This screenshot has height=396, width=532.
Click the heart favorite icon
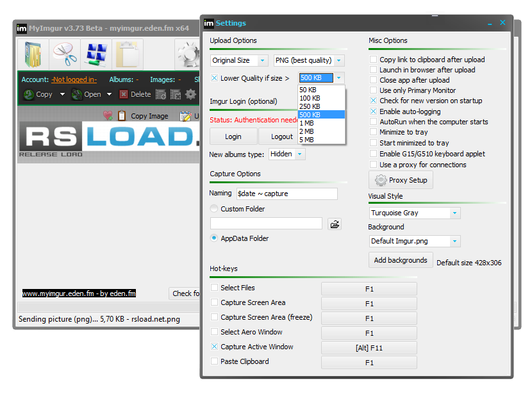click(108, 116)
